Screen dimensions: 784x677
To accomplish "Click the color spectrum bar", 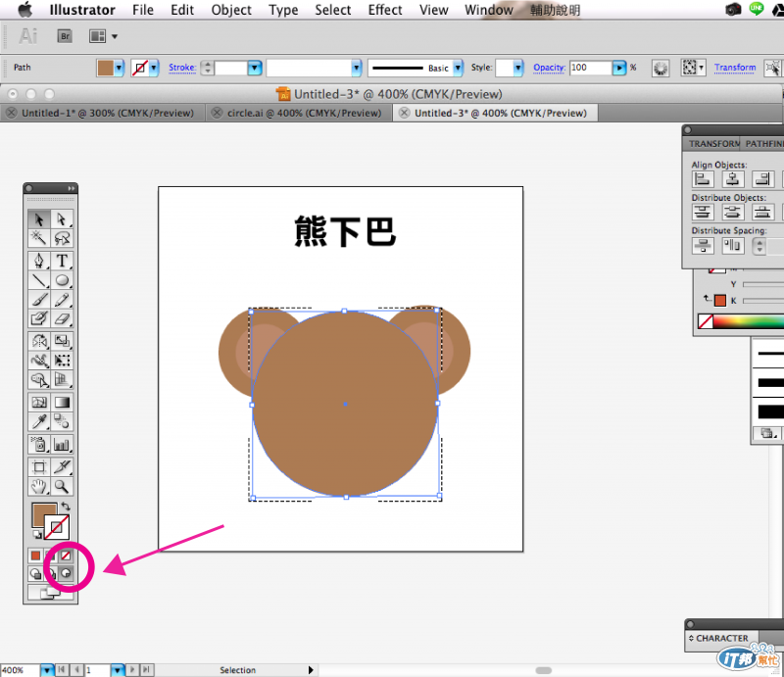I will tap(750, 321).
